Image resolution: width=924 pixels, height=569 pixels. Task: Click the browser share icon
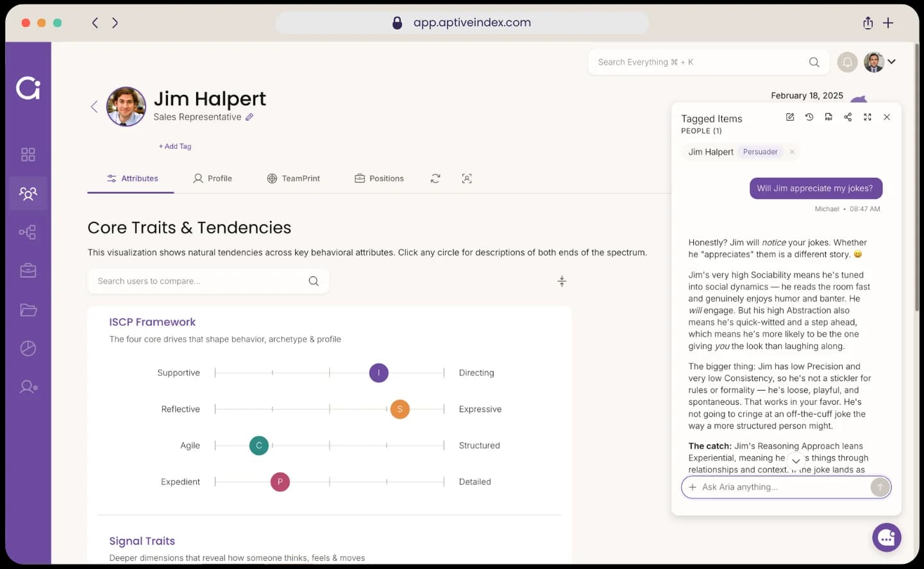tap(868, 22)
